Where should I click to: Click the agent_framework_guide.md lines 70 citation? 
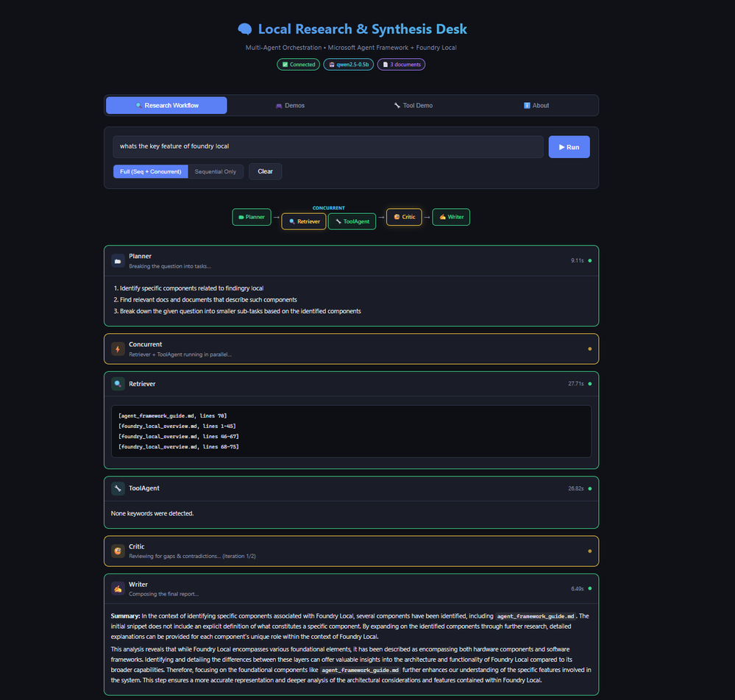click(x=172, y=415)
